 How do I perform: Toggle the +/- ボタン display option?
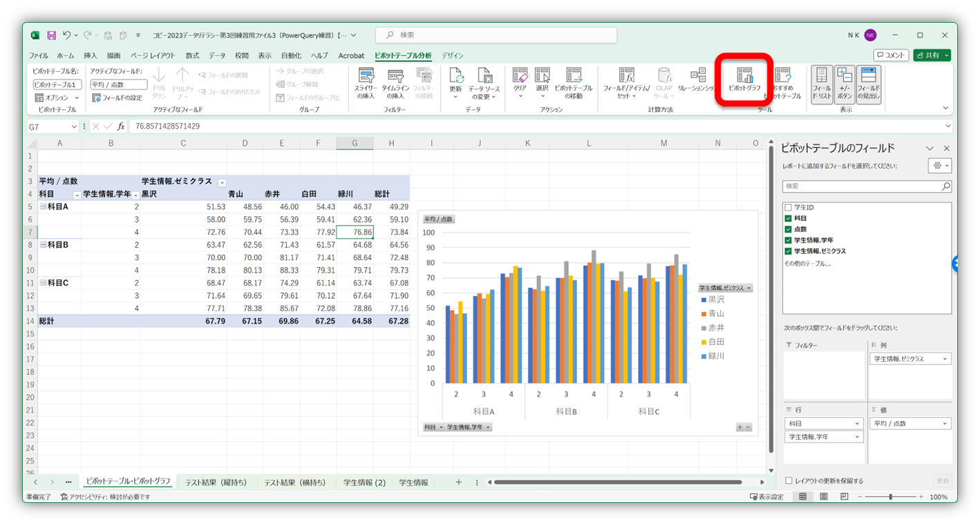(x=845, y=84)
